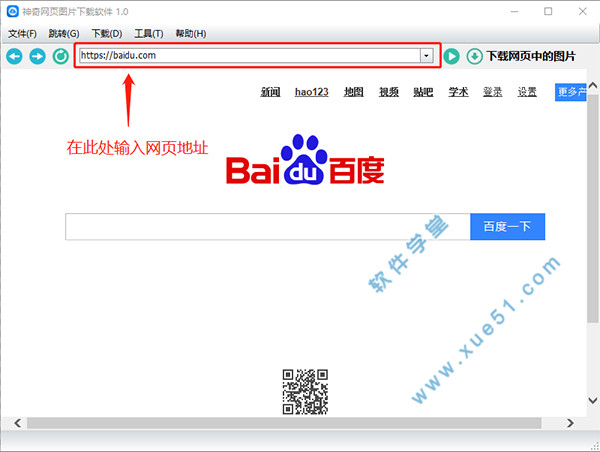
Task: Click the green go/play icon
Action: [x=452, y=57]
